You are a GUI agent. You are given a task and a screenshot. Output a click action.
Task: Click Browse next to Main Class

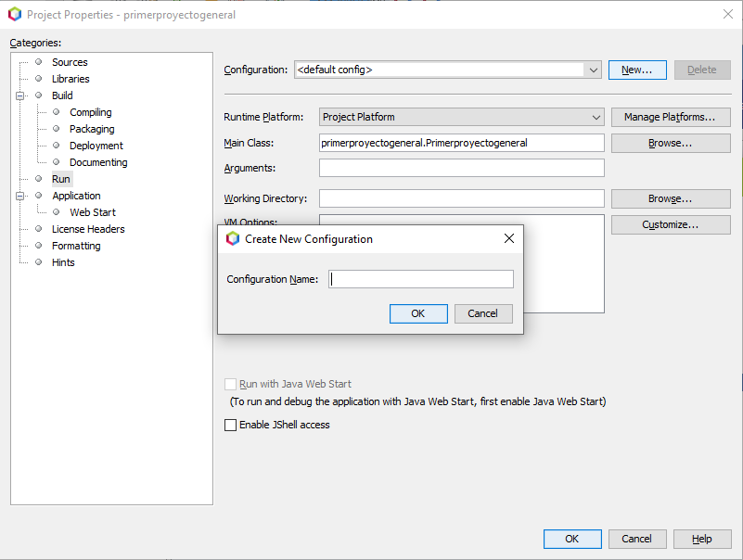coord(670,144)
